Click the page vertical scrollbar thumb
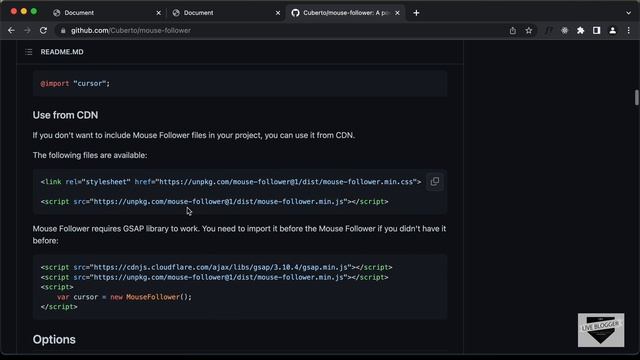The height and width of the screenshot is (360, 640). pyautogui.click(x=636, y=97)
